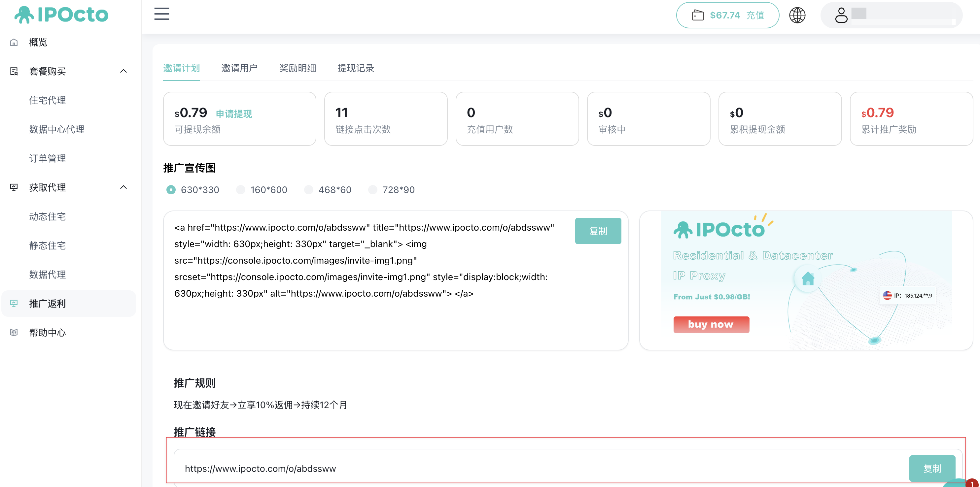The image size is (980, 487).
Task: Click the wallet icon in balance button
Action: click(x=698, y=15)
